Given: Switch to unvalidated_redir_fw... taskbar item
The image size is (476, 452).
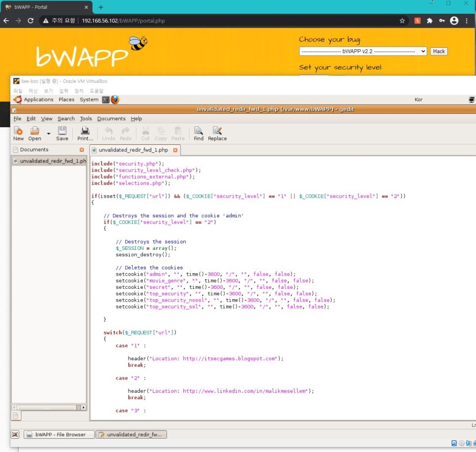Looking at the screenshot, I should pyautogui.click(x=132, y=434).
